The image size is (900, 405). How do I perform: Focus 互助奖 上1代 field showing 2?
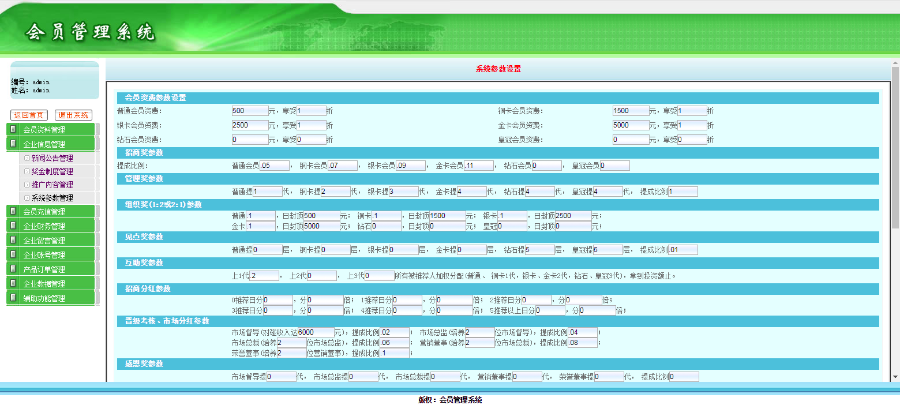click(x=264, y=276)
